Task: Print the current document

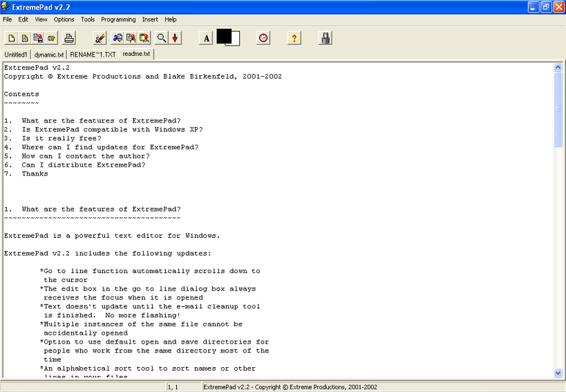Action: tap(68, 38)
